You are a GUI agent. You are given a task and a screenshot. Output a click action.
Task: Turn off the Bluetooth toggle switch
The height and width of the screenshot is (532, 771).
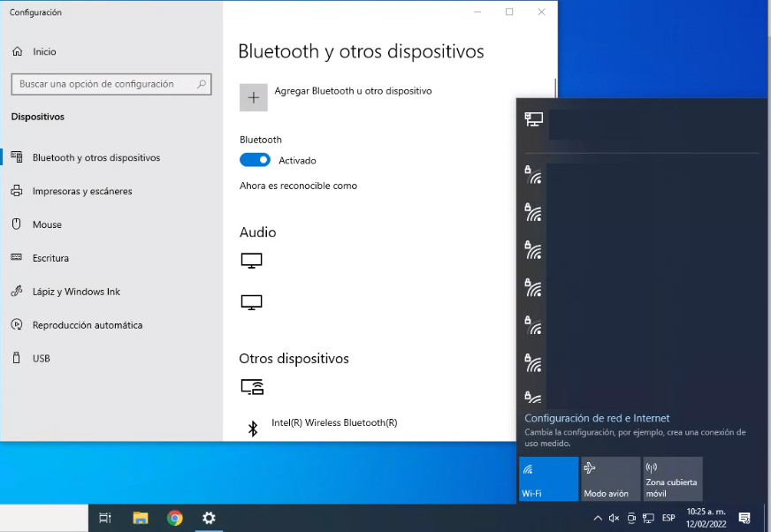pyautogui.click(x=255, y=160)
